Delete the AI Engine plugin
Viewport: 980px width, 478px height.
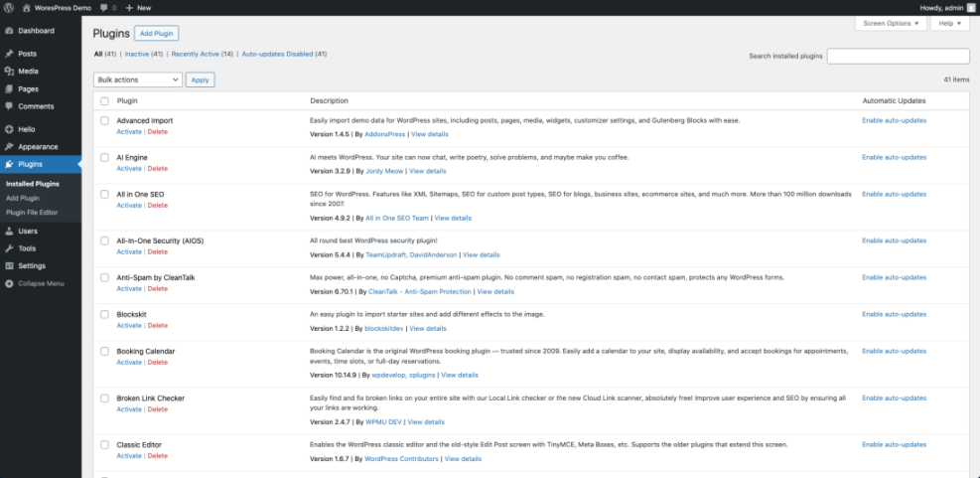(158, 169)
